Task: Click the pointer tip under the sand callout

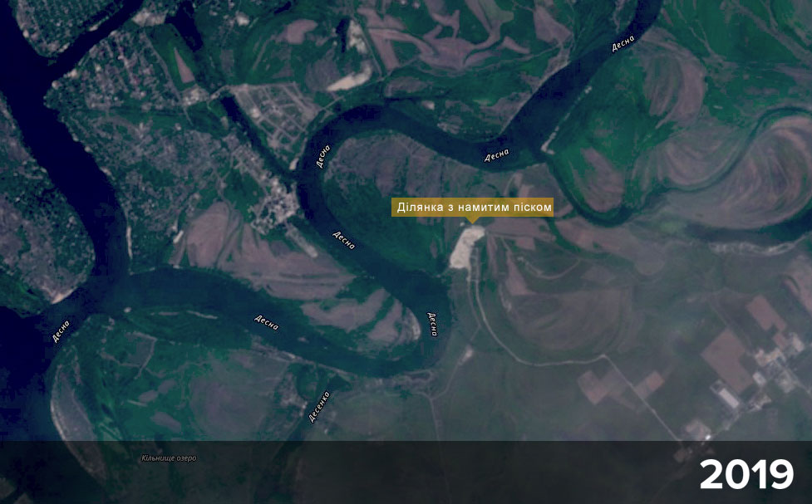Action: pyautogui.click(x=474, y=222)
